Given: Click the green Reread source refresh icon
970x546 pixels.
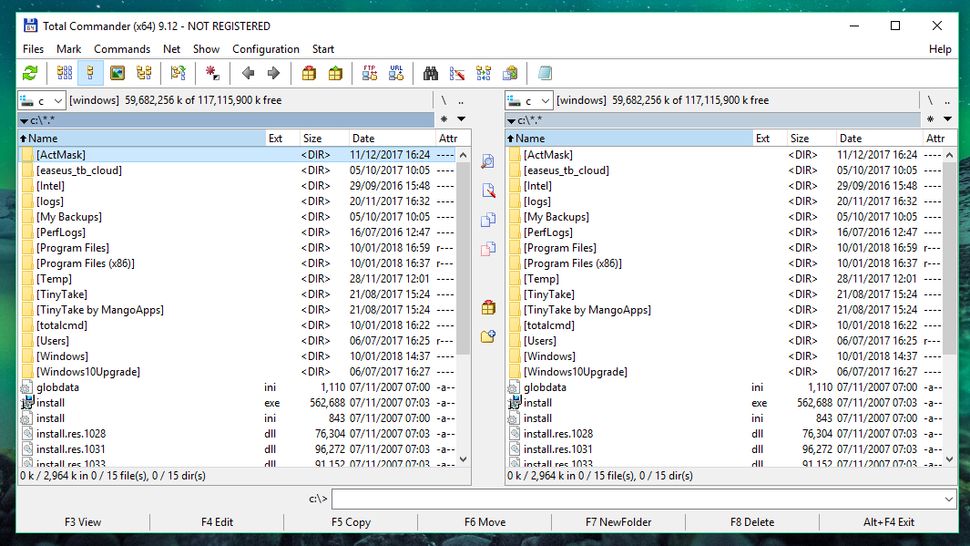Looking at the screenshot, I should pos(30,73).
